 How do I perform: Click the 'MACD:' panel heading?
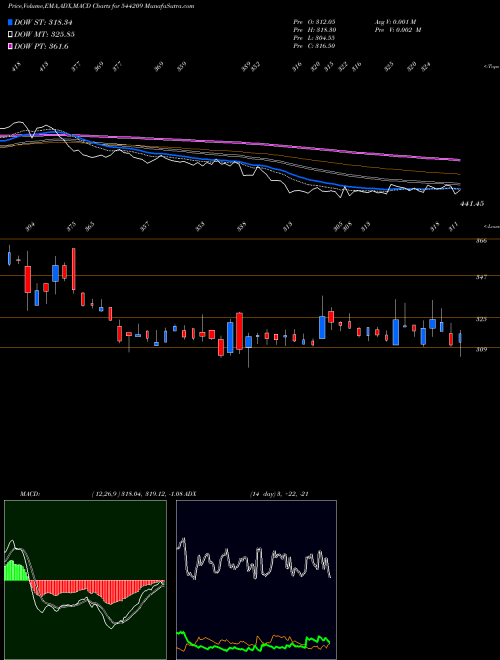pos(30,494)
